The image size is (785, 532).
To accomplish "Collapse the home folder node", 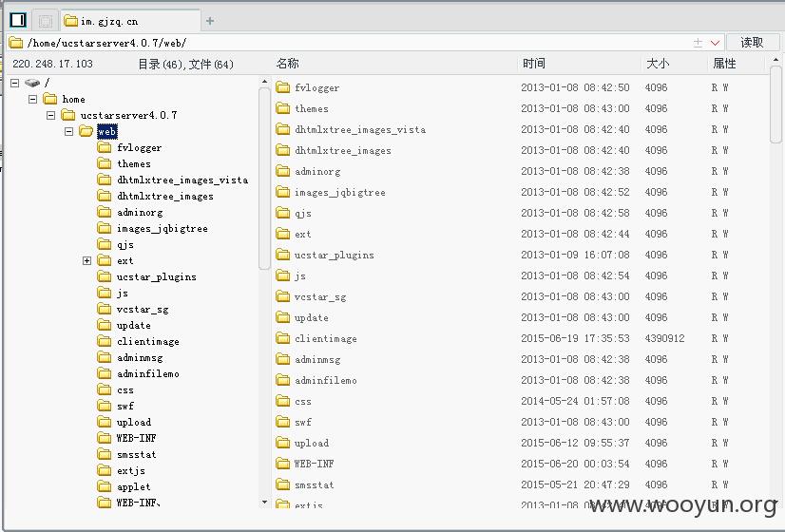I will pos(33,99).
